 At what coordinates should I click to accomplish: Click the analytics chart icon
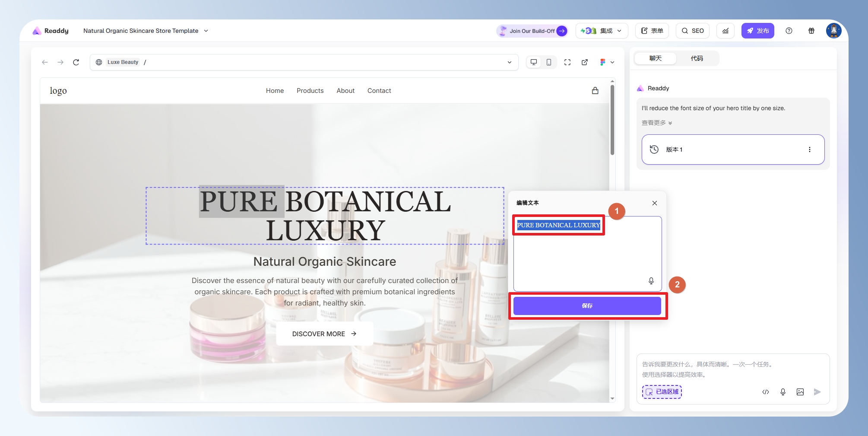[x=725, y=31]
